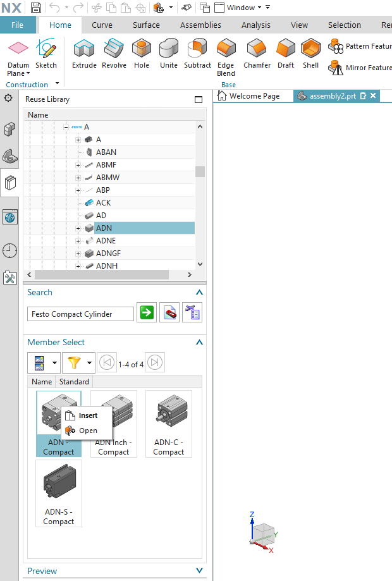The width and height of the screenshot is (392, 581).
Task: Open the History clock tab
Action: pos(9,251)
